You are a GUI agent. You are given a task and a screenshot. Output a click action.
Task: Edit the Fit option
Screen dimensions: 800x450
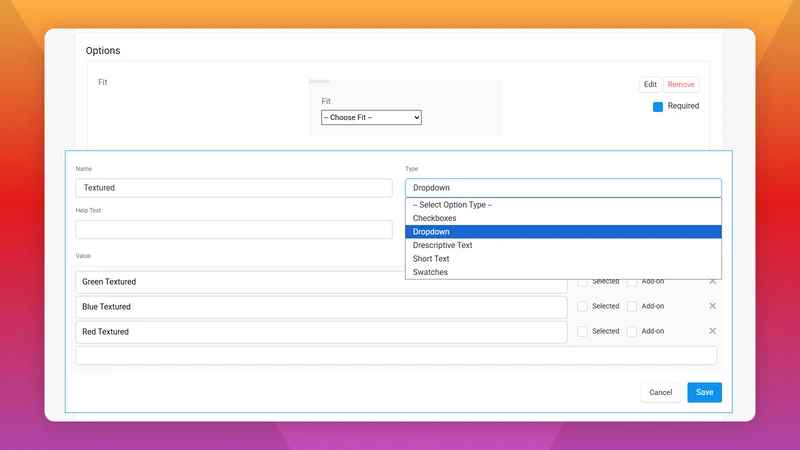pos(650,85)
